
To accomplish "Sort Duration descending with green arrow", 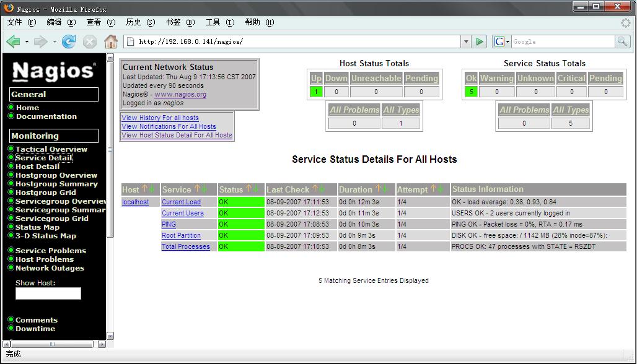I will [385, 189].
